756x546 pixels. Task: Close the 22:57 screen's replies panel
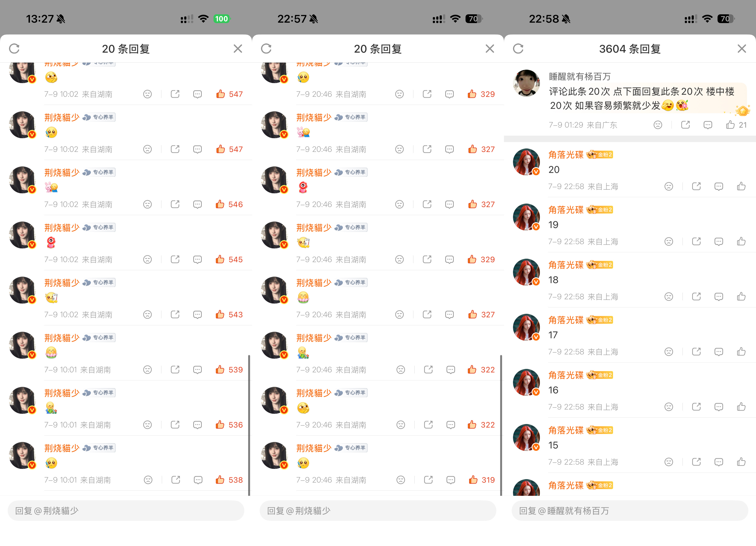click(490, 49)
